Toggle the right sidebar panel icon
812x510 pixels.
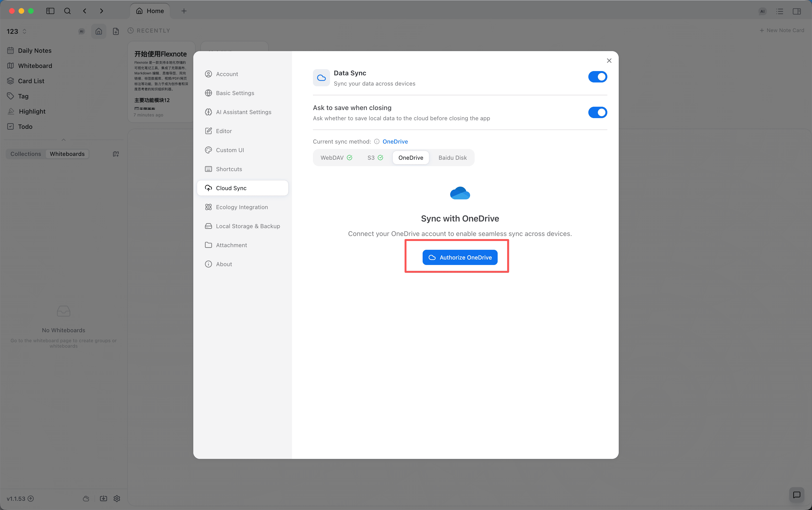(x=797, y=11)
